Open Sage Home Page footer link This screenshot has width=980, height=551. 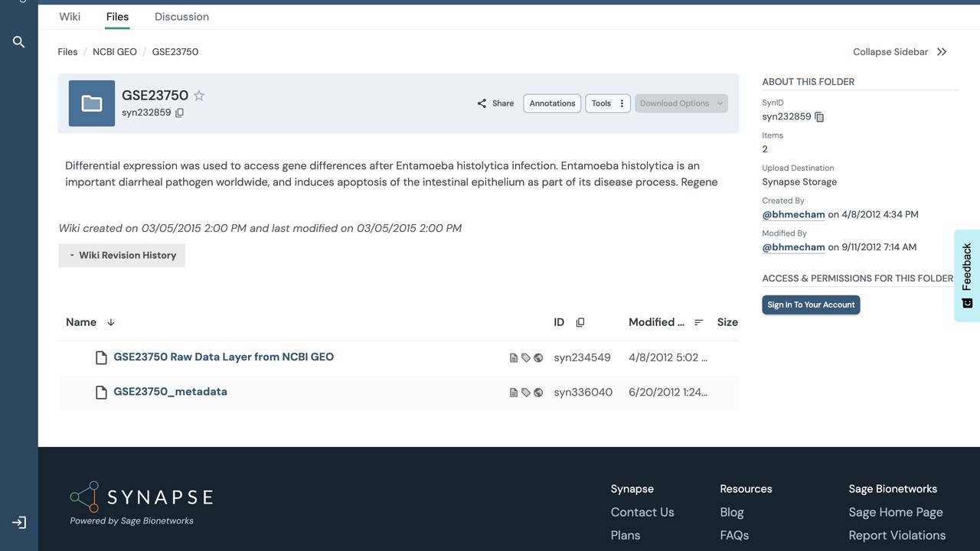coord(896,512)
